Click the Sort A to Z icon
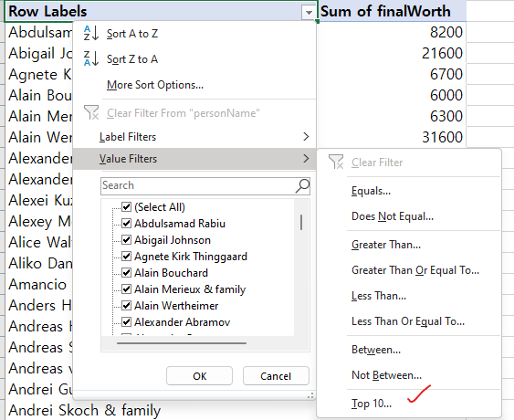The height and width of the screenshot is (420, 514). click(x=91, y=33)
